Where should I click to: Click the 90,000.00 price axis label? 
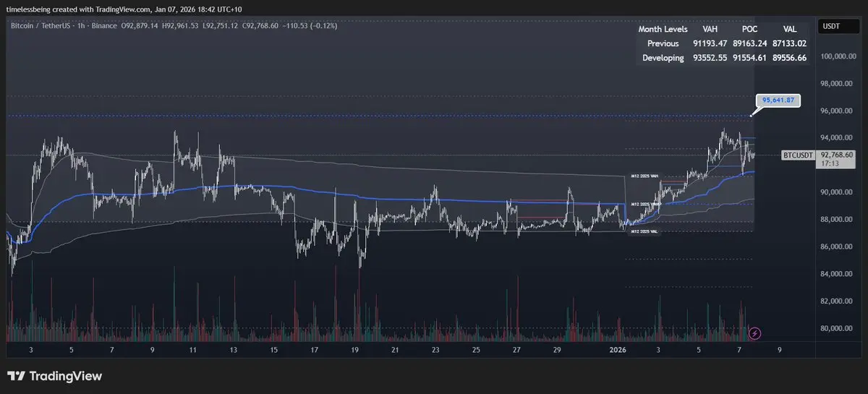tap(838, 192)
